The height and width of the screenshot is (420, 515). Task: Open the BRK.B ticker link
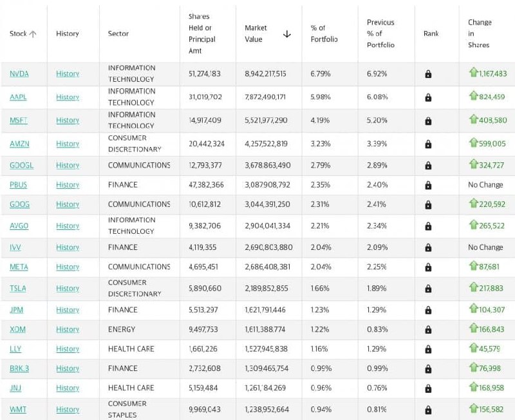pos(19,368)
